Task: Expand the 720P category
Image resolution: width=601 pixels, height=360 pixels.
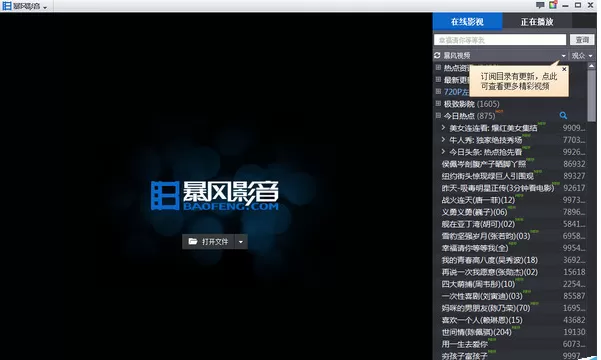Action: click(x=438, y=91)
